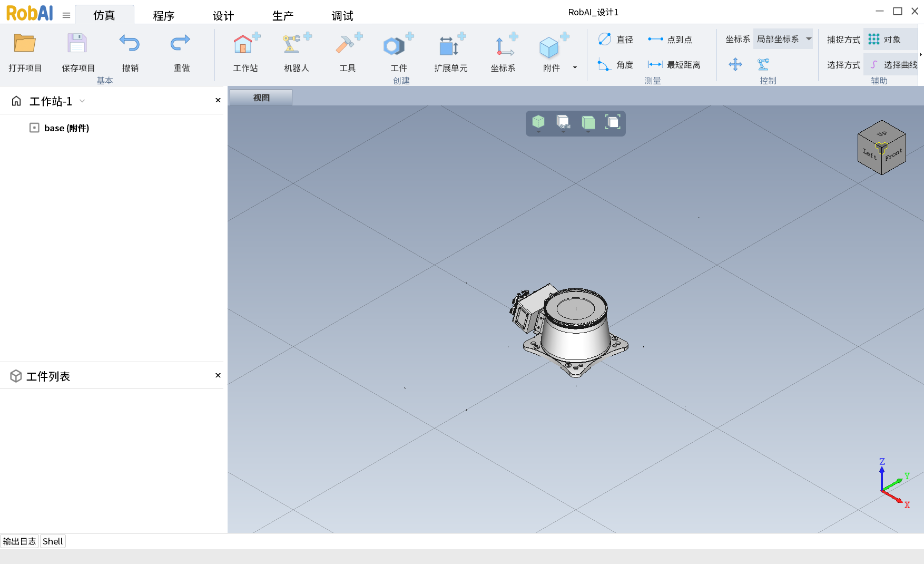Expand the 工作站-1 chevron dropdown
The image size is (924, 564).
pyautogui.click(x=82, y=101)
